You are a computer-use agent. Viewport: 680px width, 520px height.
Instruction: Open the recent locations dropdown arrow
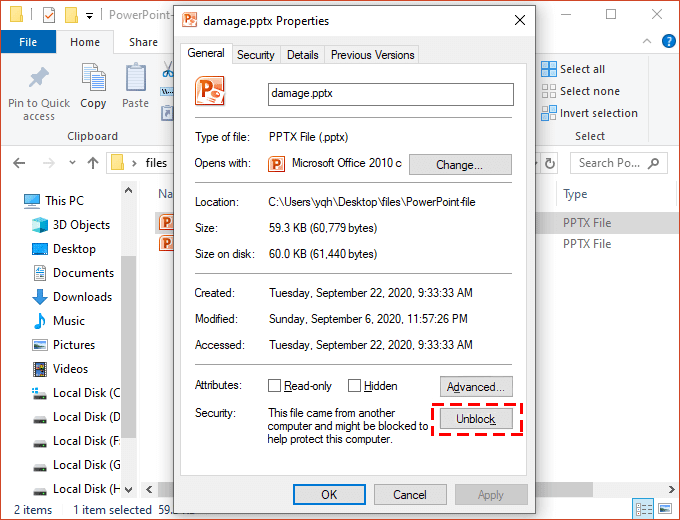point(72,163)
